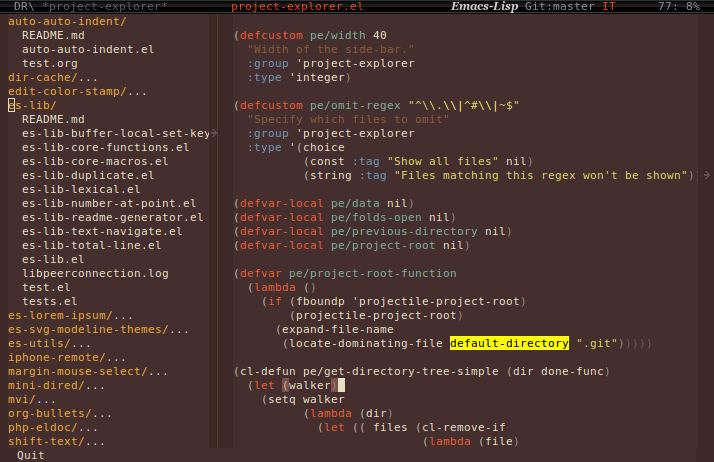
Task: Expand es-svg-modeline-themes/... folder
Action: tap(98, 329)
